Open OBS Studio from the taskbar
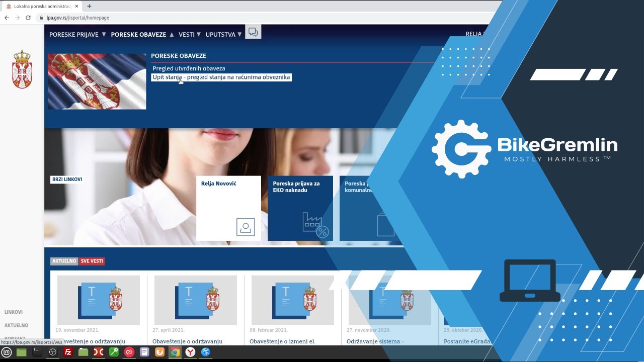Image resolution: width=644 pixels, height=362 pixels. point(52,352)
